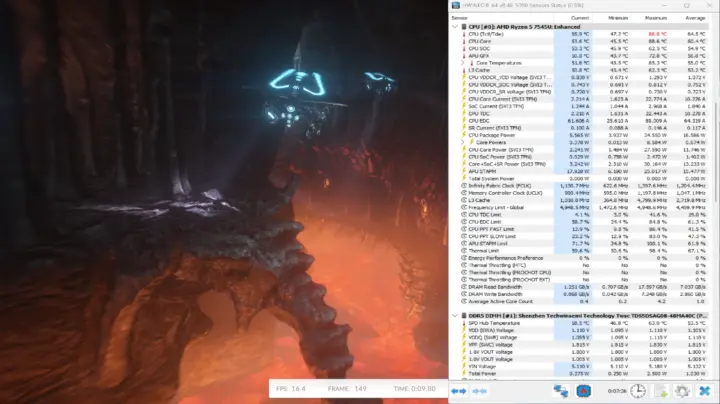Collapse the CPU [#0] AMD Ryzen 5 group
The image size is (720, 404).
click(455, 27)
